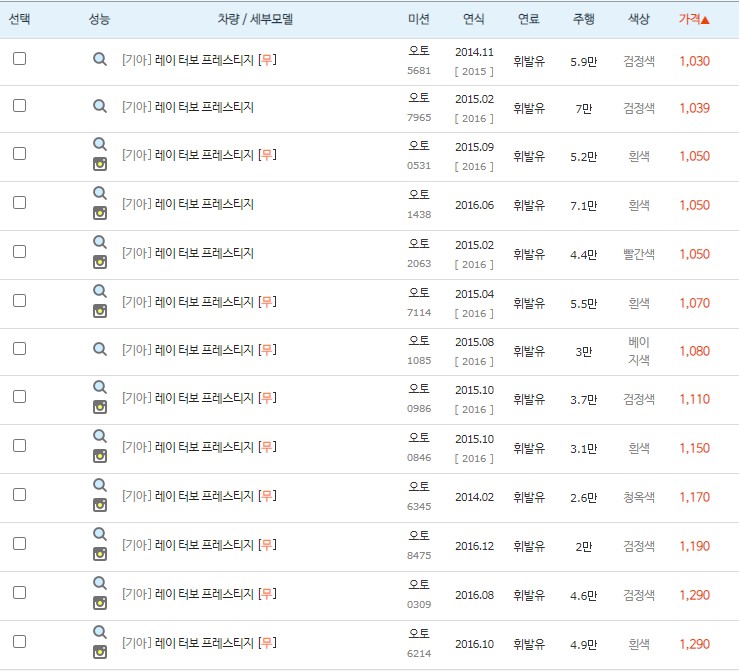
Task: Click magnifier icon in row 2063
Action: click(x=99, y=242)
